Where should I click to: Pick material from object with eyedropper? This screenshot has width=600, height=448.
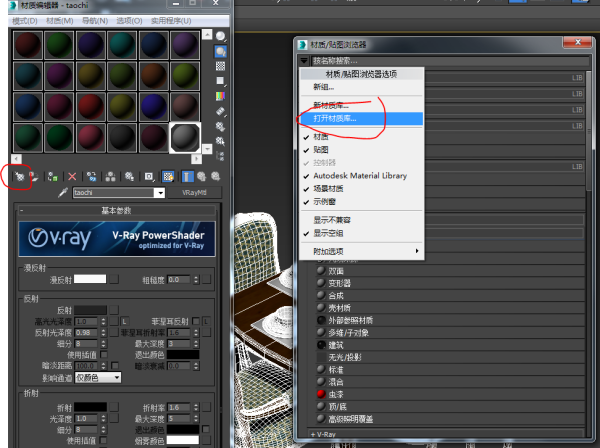62,192
